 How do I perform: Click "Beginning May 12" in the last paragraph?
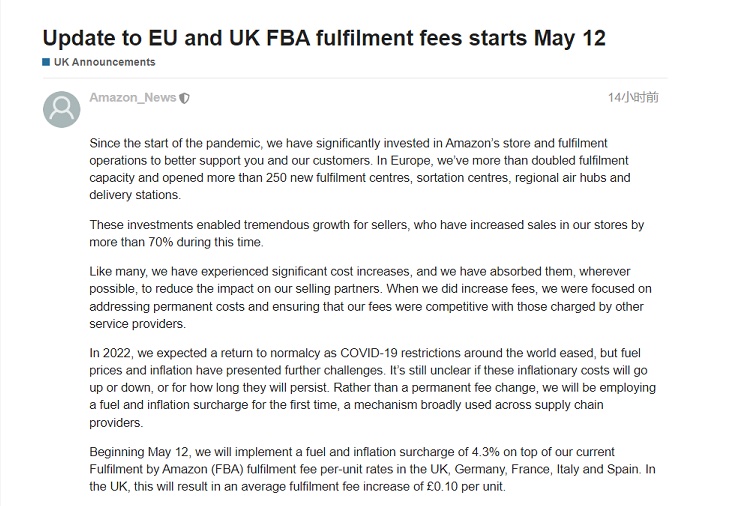[138, 452]
